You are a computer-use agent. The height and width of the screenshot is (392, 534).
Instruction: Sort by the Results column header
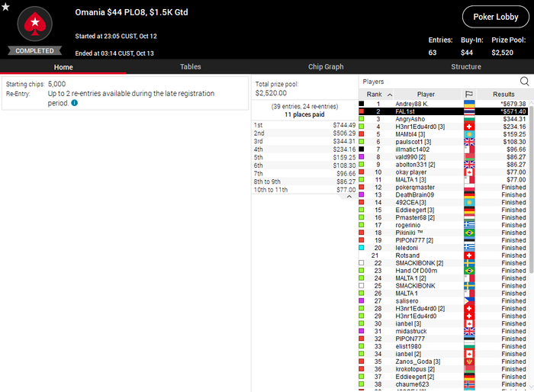503,95
